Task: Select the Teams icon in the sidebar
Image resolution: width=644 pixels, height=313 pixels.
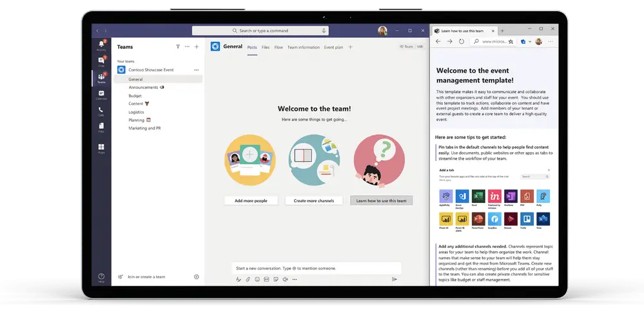Action: 101,78
